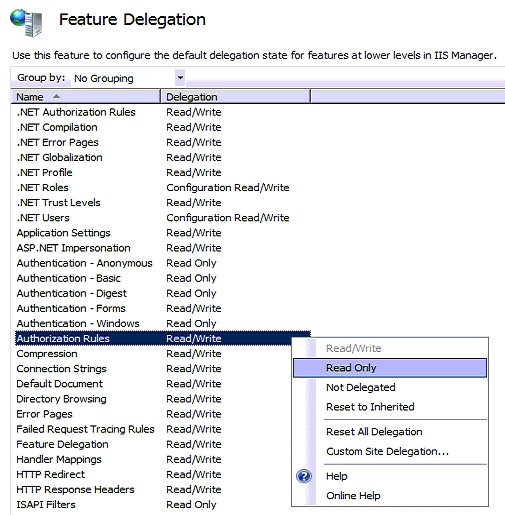This screenshot has width=505, height=515.
Task: Click the sort arrow in Name header
Action: click(x=56, y=96)
